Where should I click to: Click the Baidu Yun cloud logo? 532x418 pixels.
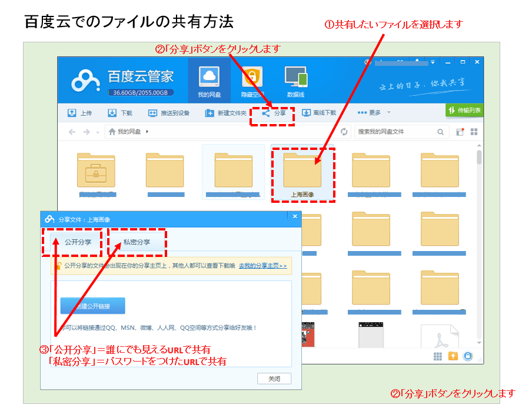click(x=85, y=81)
